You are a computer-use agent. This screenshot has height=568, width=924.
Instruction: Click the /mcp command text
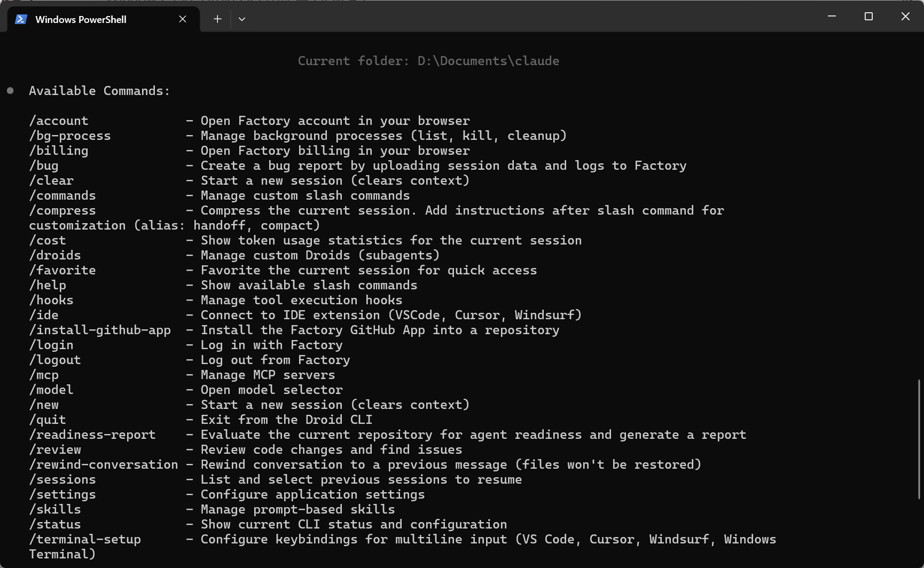click(x=44, y=375)
